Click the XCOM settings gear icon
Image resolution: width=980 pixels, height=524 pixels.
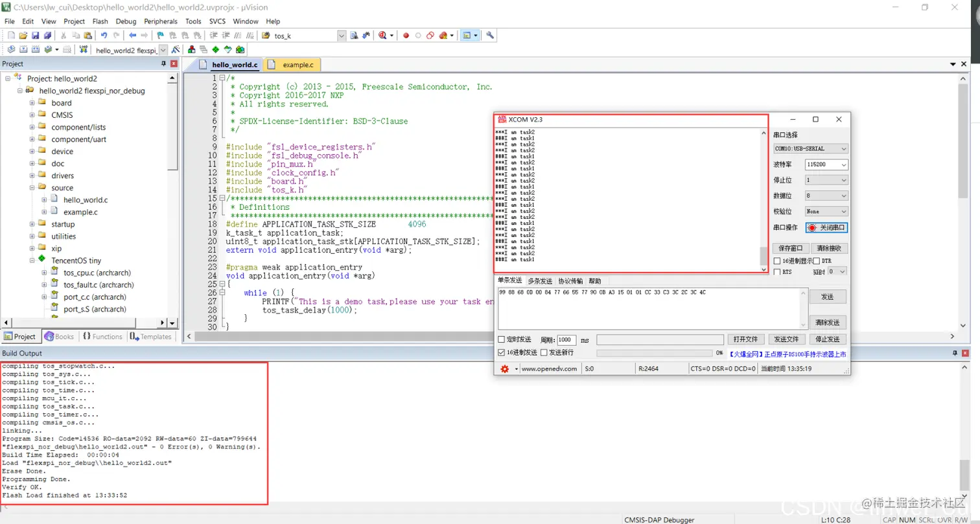(x=504, y=369)
